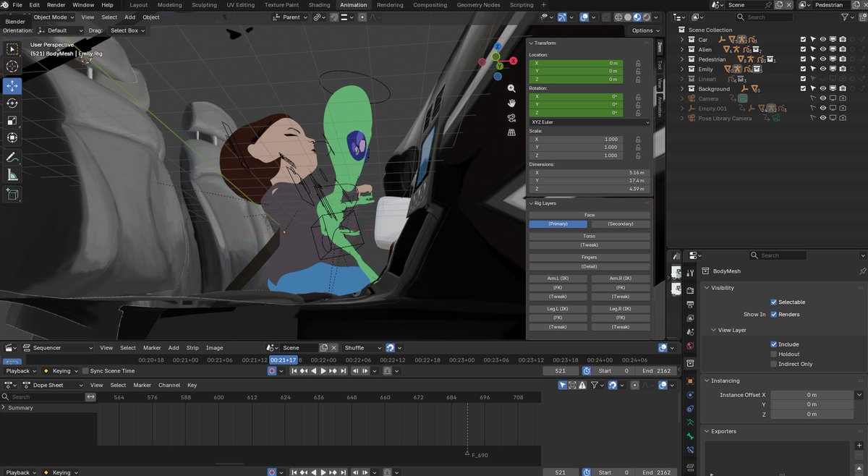Click the only show selected icon in Dope Sheet

point(563,386)
